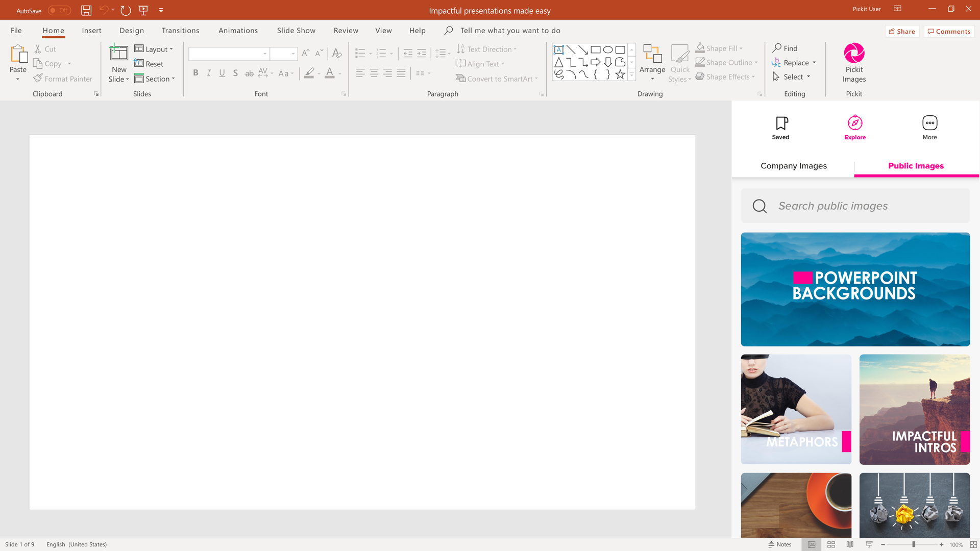Center align the text
Image resolution: width=980 pixels, height=551 pixels.
click(374, 73)
